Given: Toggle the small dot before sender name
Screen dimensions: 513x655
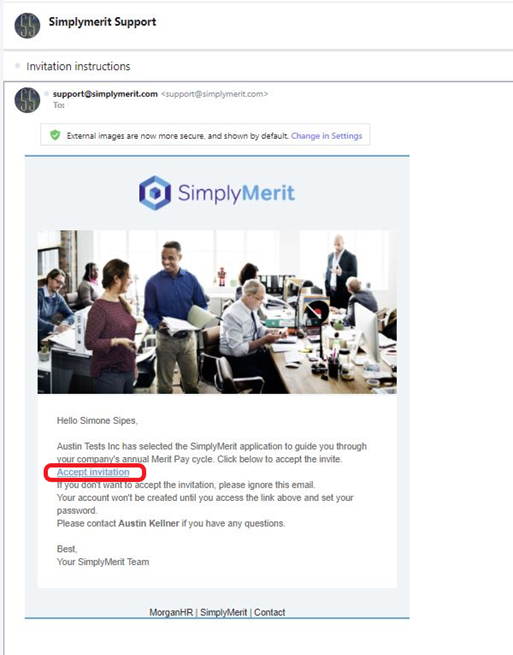Looking at the screenshot, I should pos(47,94).
